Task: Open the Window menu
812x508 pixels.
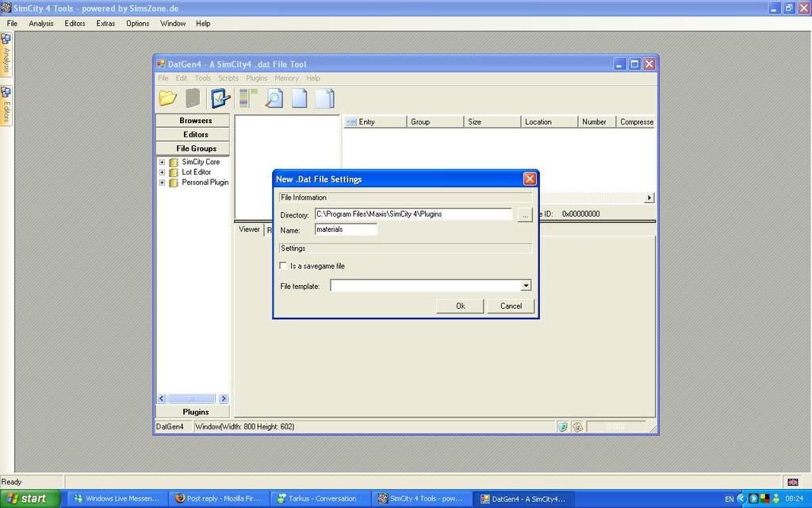Action: point(172,23)
